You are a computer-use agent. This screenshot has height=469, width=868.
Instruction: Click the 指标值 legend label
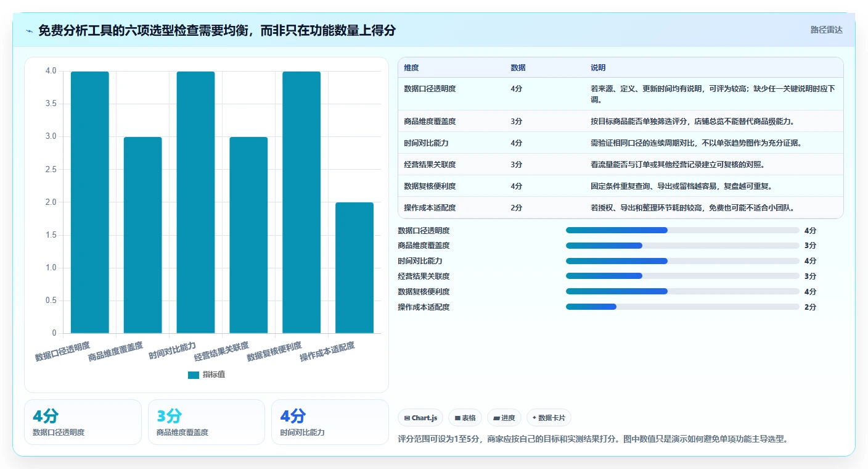(214, 375)
